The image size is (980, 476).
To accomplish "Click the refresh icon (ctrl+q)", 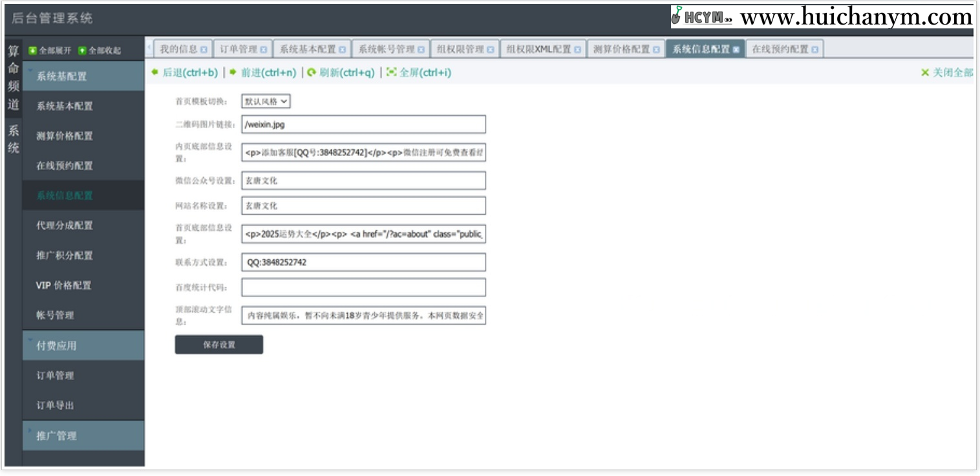I will [x=312, y=72].
